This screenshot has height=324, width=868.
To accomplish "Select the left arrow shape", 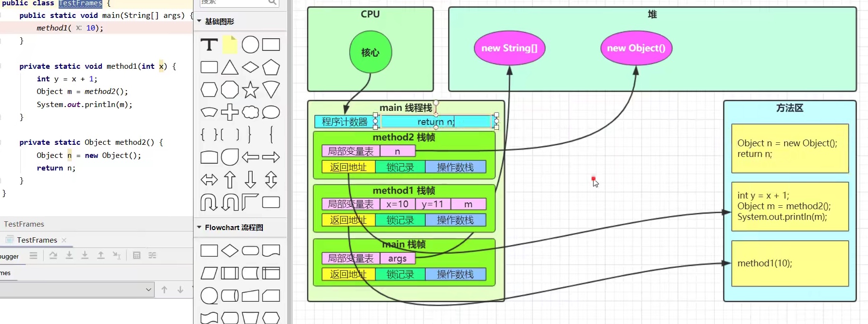I will (250, 157).
